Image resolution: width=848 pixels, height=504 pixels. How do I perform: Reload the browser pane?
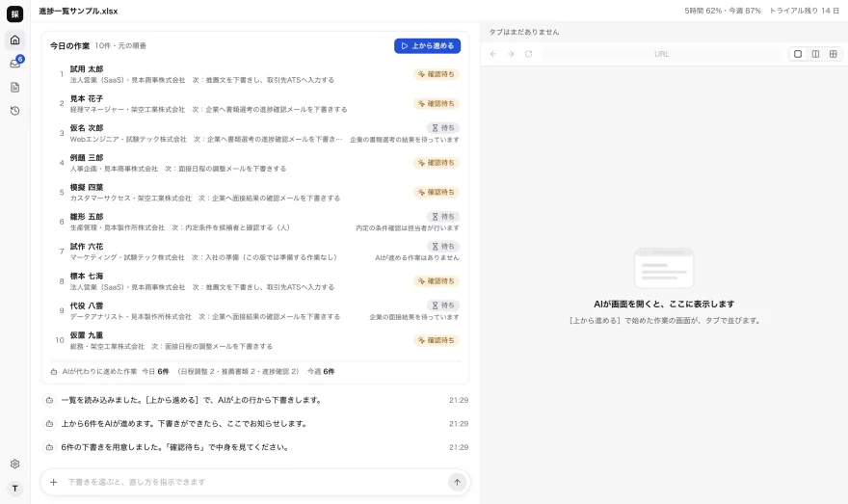point(528,54)
